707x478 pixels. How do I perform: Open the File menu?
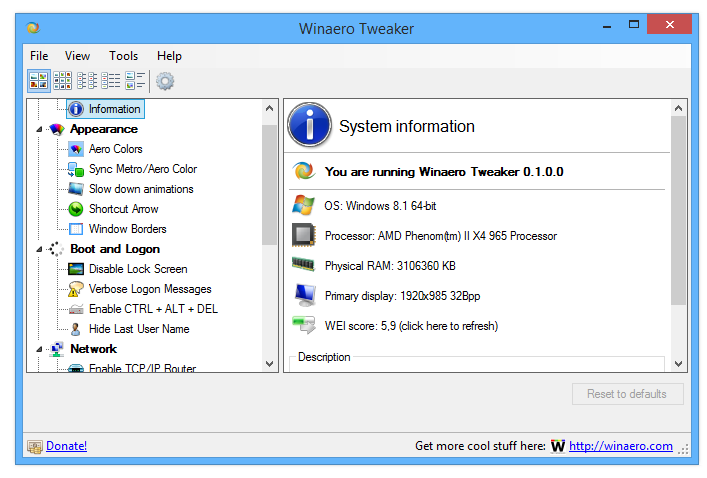39,56
